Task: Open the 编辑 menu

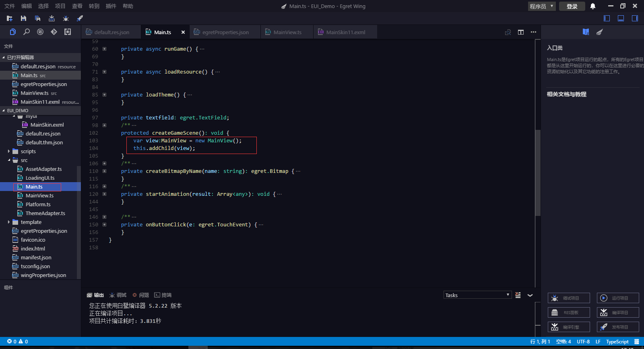Action: point(27,6)
